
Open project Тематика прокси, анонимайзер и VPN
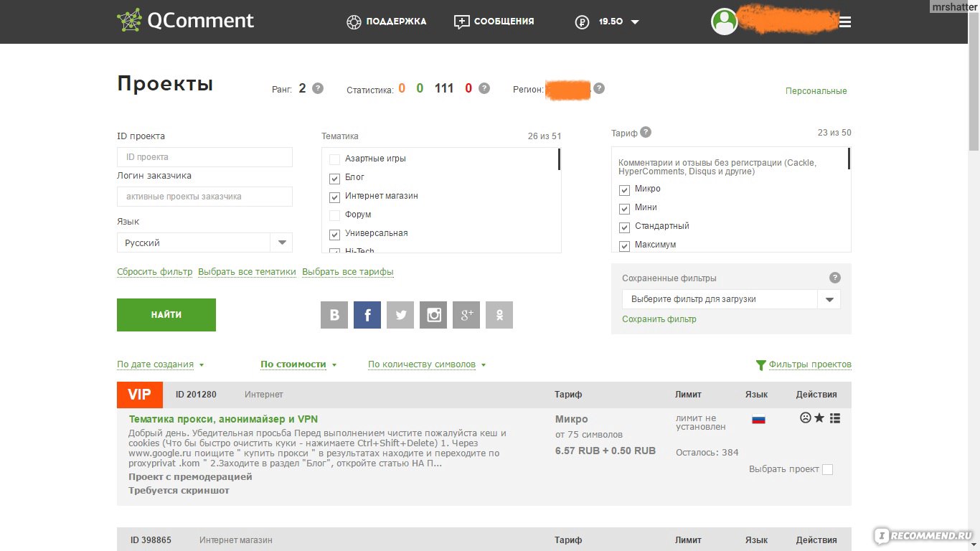pos(223,419)
